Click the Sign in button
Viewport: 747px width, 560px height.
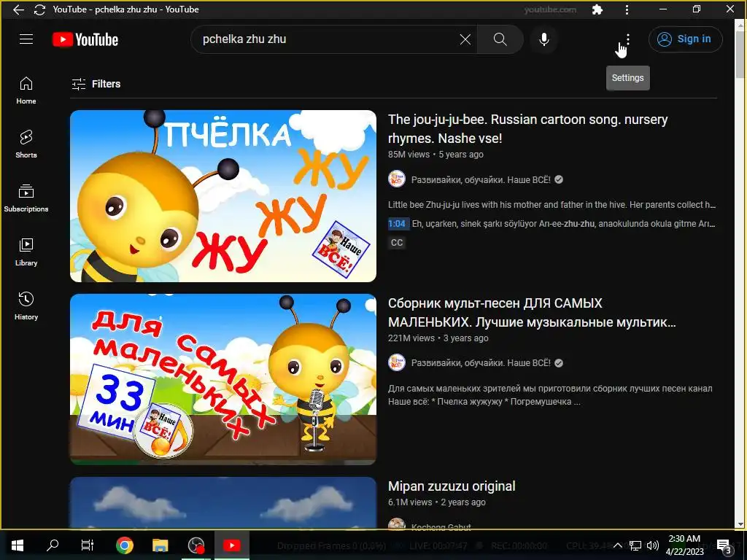coord(685,39)
